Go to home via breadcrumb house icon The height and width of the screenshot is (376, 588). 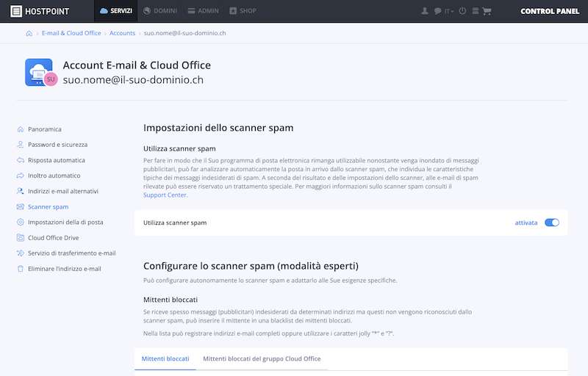pyautogui.click(x=29, y=33)
